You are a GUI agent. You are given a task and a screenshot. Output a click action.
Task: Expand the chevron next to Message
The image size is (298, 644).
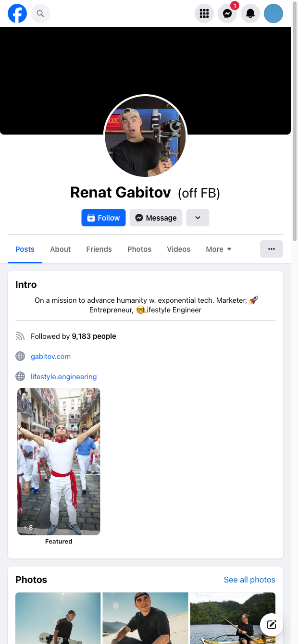198,218
